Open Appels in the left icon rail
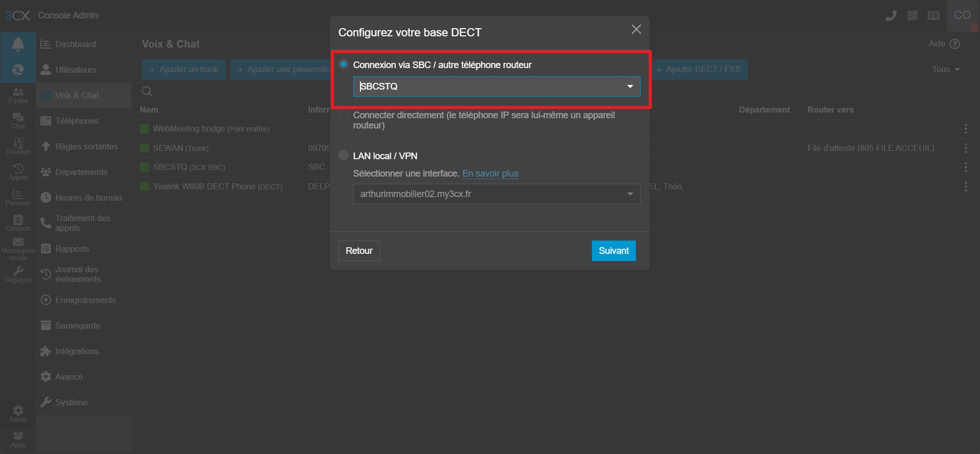The width and height of the screenshot is (980, 454). 18,172
